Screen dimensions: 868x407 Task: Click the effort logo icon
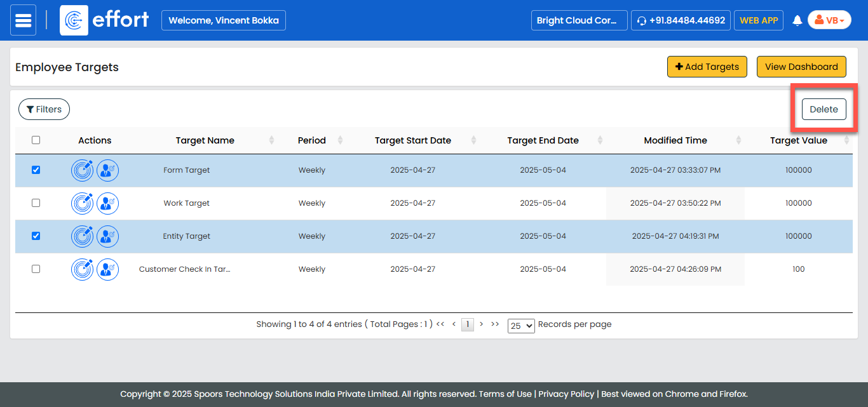pos(74,20)
